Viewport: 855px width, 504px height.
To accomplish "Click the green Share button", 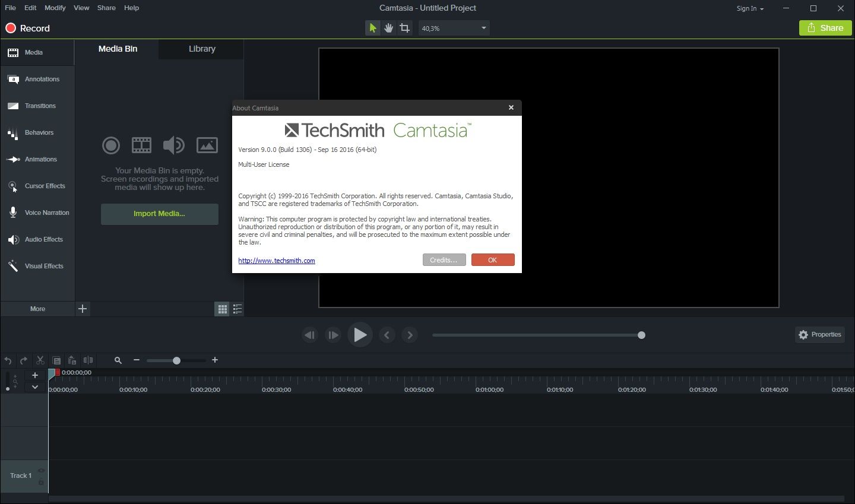I will [x=825, y=28].
